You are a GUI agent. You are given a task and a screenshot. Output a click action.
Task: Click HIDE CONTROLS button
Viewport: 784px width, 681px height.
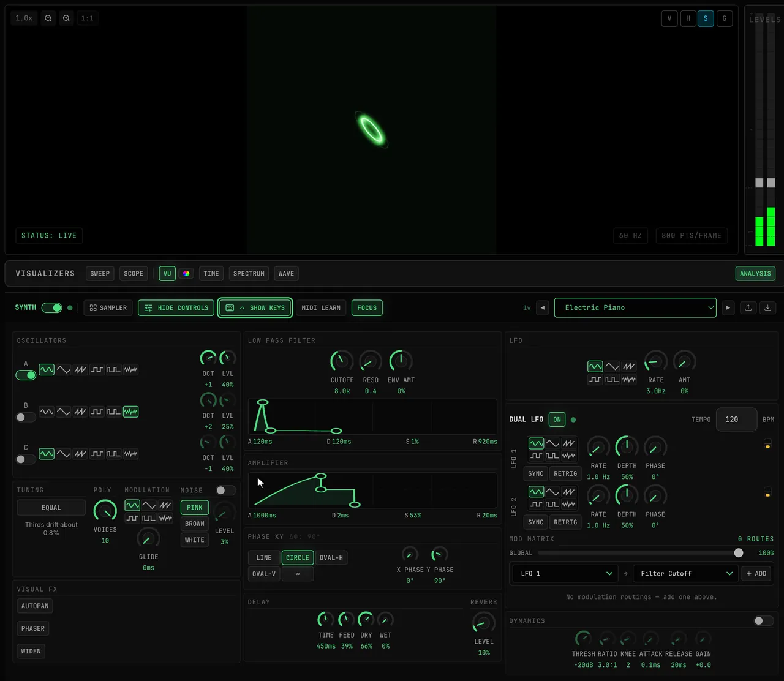(x=176, y=308)
